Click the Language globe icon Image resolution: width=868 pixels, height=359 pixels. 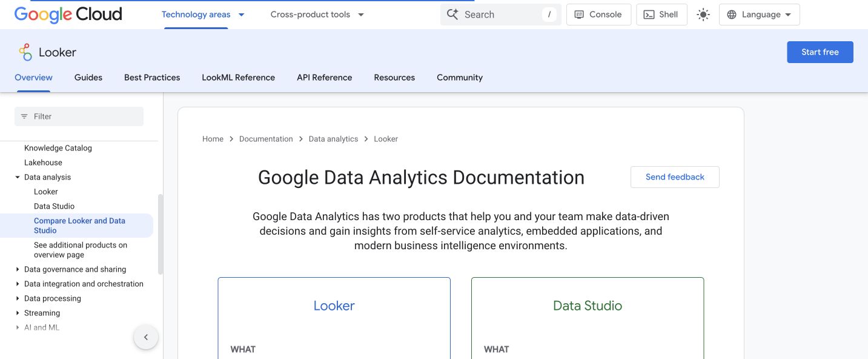pyautogui.click(x=732, y=15)
